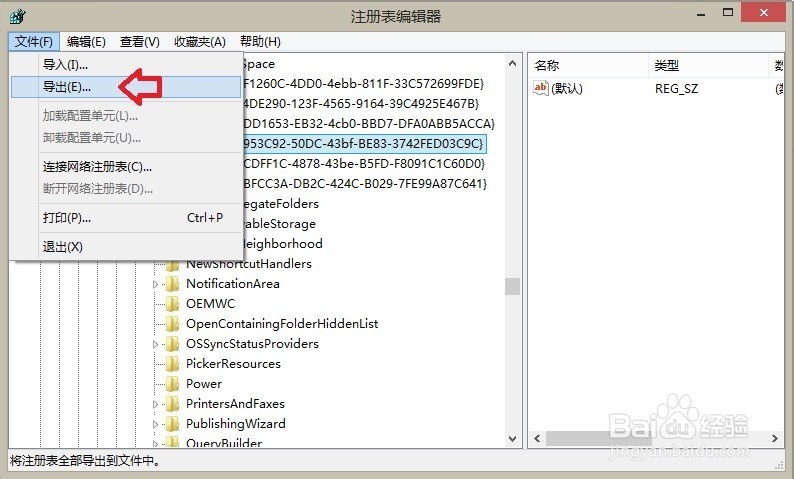Select the key ending 7FE99A87C641}

[x=365, y=183]
